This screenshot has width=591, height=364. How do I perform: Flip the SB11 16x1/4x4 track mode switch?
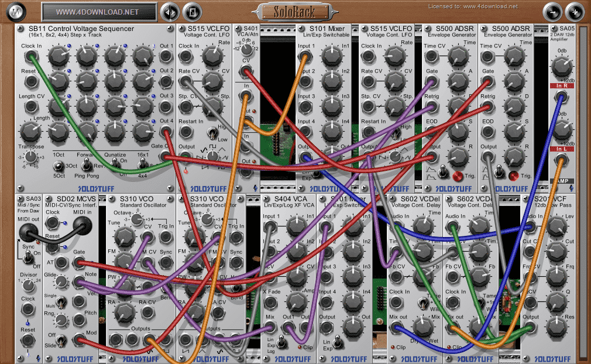142,163
